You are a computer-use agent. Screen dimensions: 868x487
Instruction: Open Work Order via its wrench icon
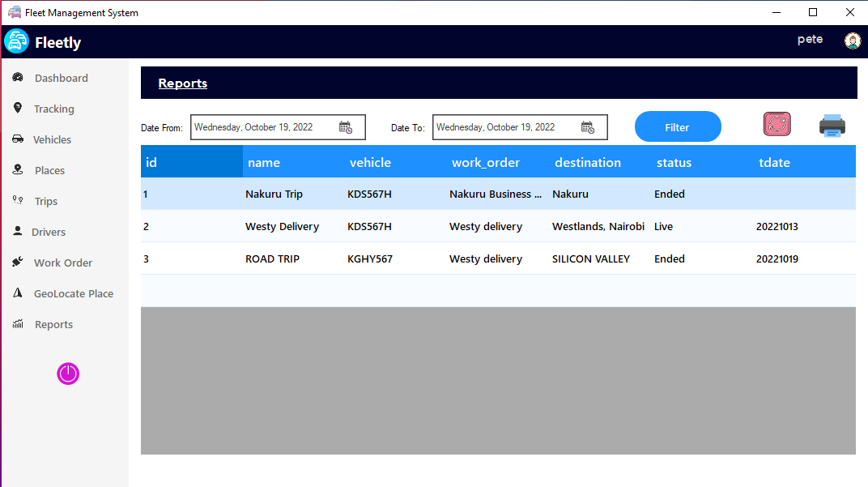tap(18, 263)
